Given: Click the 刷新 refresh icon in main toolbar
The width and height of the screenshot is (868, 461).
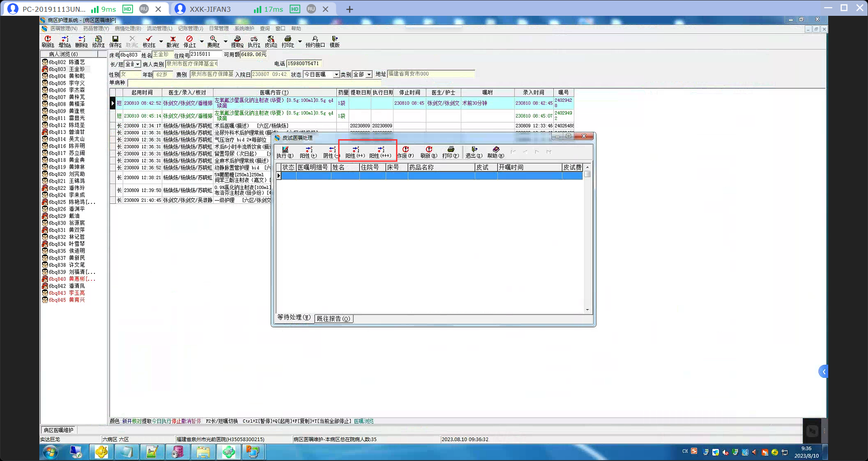Looking at the screenshot, I should point(47,42).
